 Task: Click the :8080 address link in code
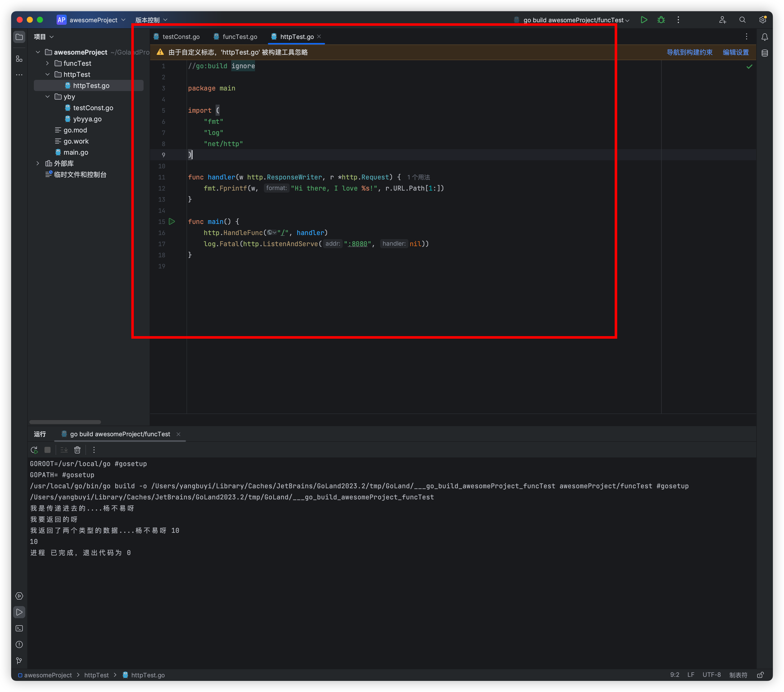(x=357, y=244)
